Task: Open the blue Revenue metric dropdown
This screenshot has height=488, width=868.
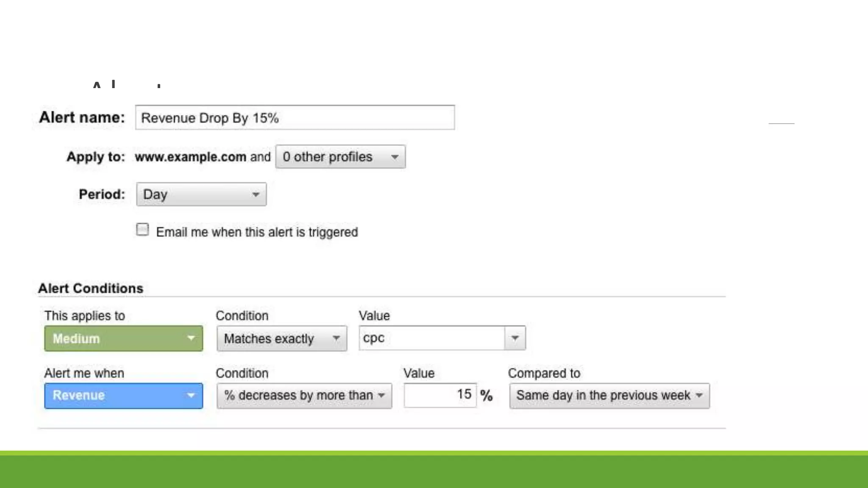Action: 114,396
